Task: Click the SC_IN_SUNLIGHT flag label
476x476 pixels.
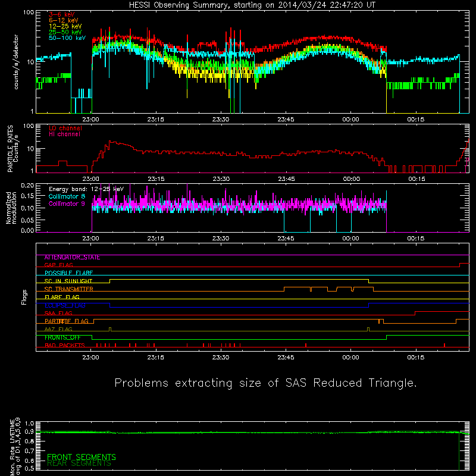Action: tap(68, 281)
